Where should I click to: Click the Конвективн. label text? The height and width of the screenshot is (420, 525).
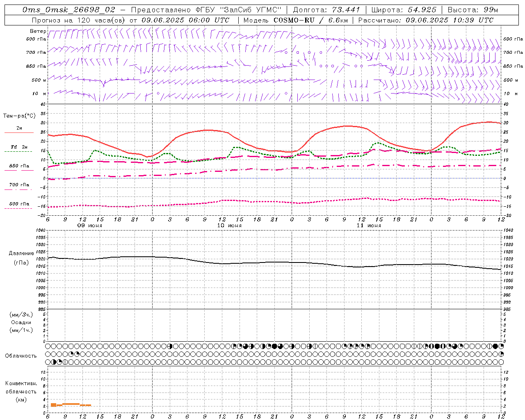[21, 383]
